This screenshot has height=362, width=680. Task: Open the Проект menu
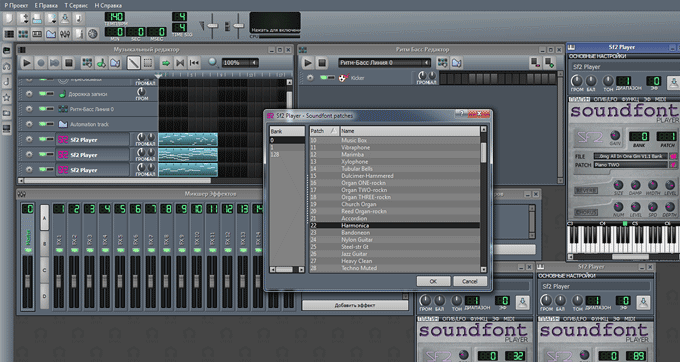point(16,6)
